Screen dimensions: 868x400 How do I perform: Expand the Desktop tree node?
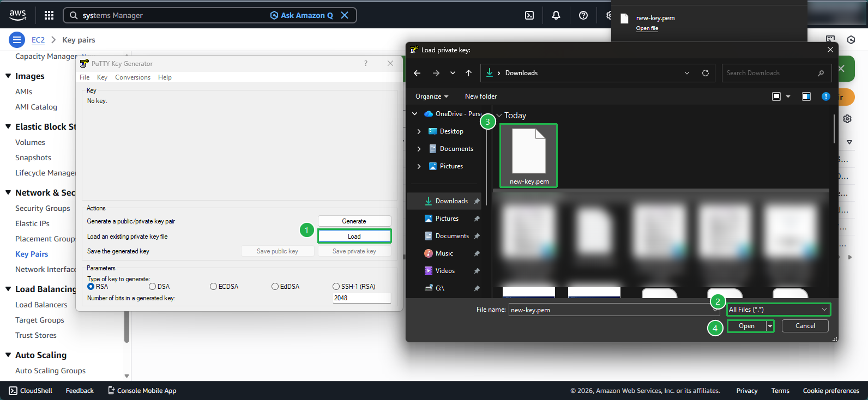pyautogui.click(x=419, y=131)
